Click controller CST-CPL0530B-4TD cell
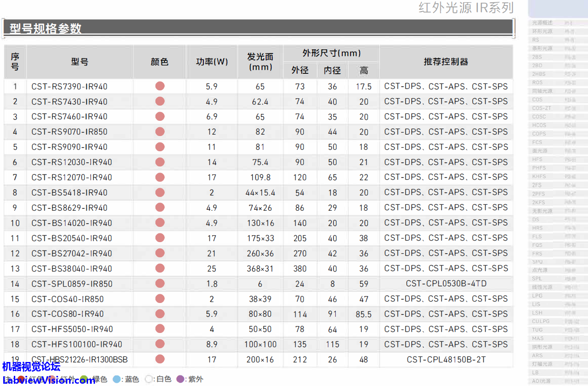The image size is (588, 386). coord(445,284)
